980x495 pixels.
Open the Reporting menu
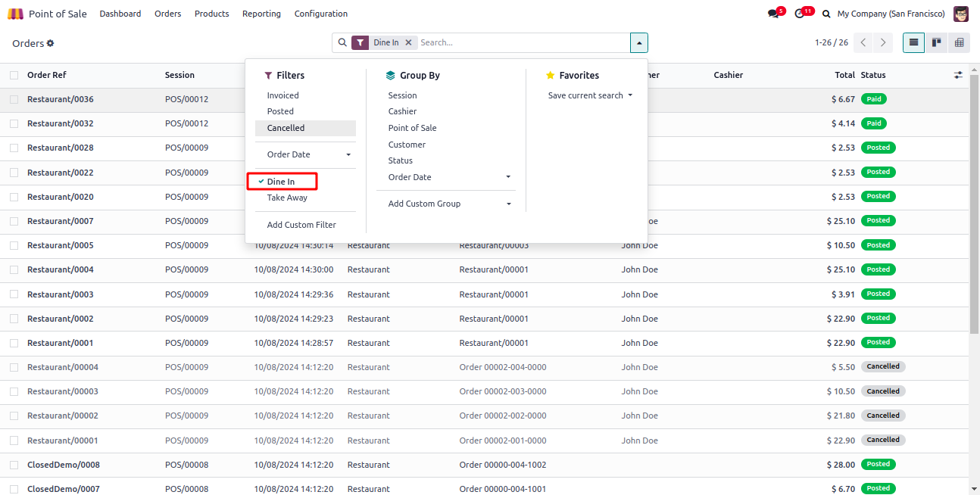pos(261,14)
